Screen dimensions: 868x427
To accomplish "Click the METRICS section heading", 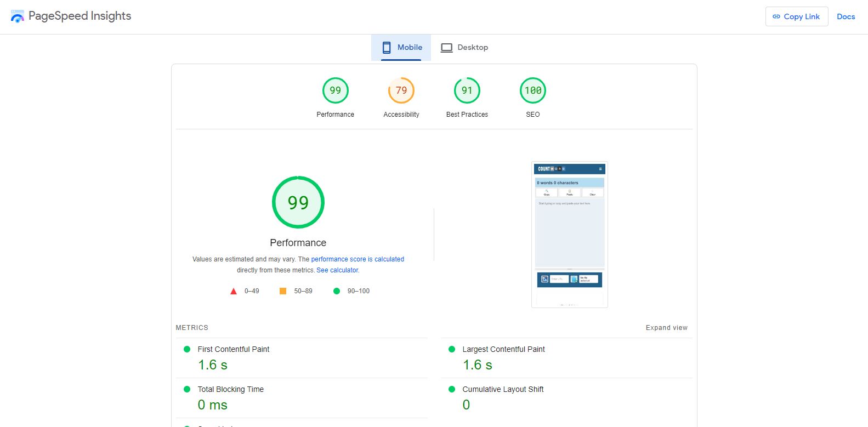I will click(x=192, y=328).
